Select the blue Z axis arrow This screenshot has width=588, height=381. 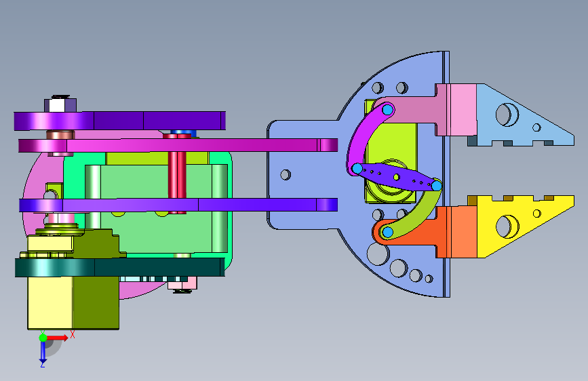pyautogui.click(x=43, y=352)
